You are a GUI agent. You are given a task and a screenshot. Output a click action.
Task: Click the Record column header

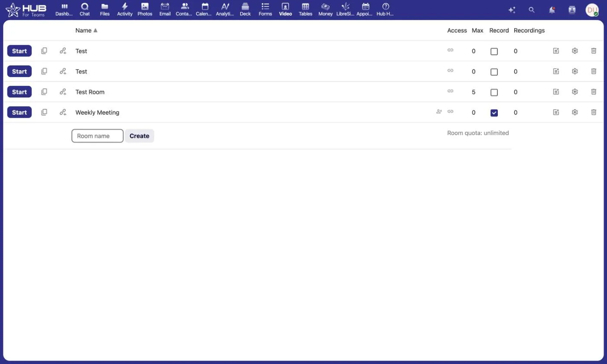click(x=499, y=30)
